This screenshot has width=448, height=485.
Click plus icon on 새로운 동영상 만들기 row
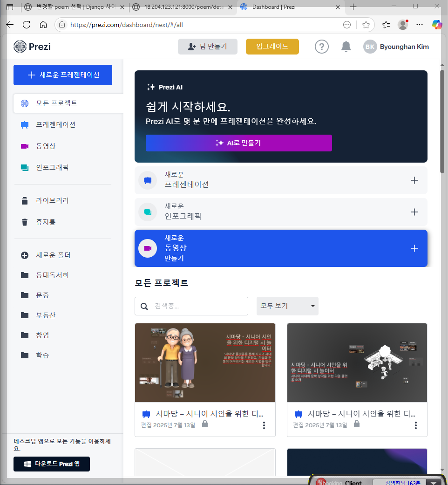[414, 248]
